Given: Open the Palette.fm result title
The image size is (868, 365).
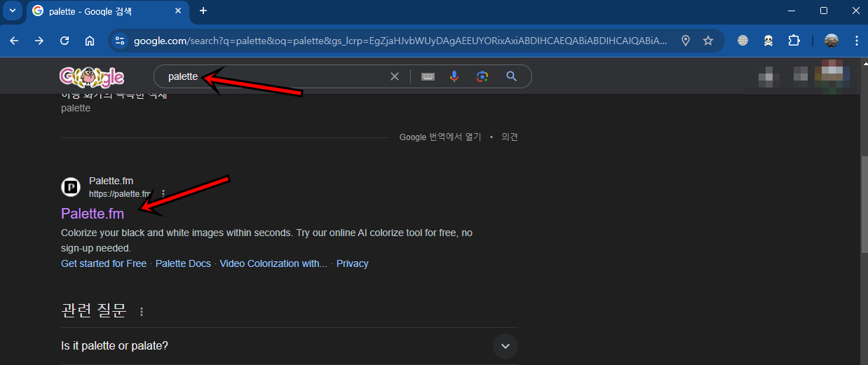Looking at the screenshot, I should point(93,214).
